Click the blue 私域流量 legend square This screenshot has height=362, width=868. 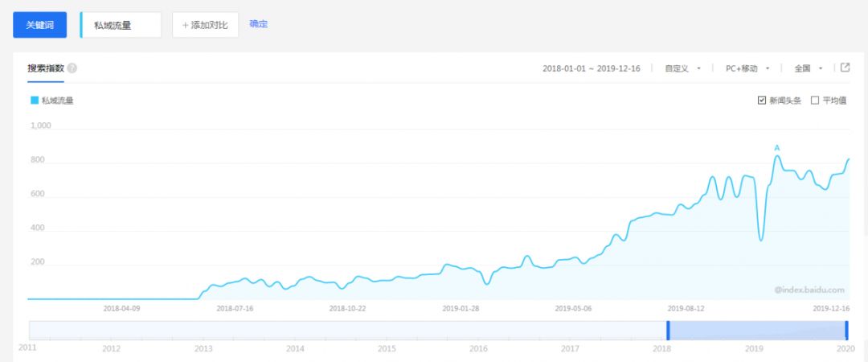click(35, 101)
